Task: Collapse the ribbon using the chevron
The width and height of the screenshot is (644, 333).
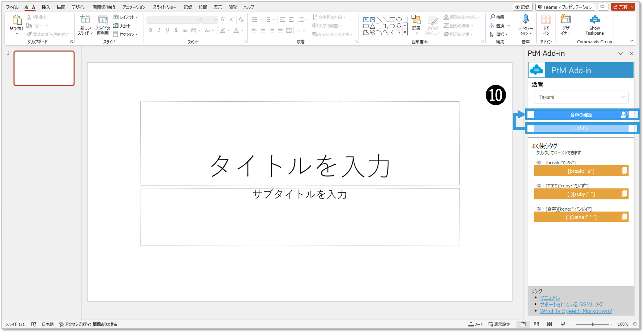Action: tap(632, 41)
